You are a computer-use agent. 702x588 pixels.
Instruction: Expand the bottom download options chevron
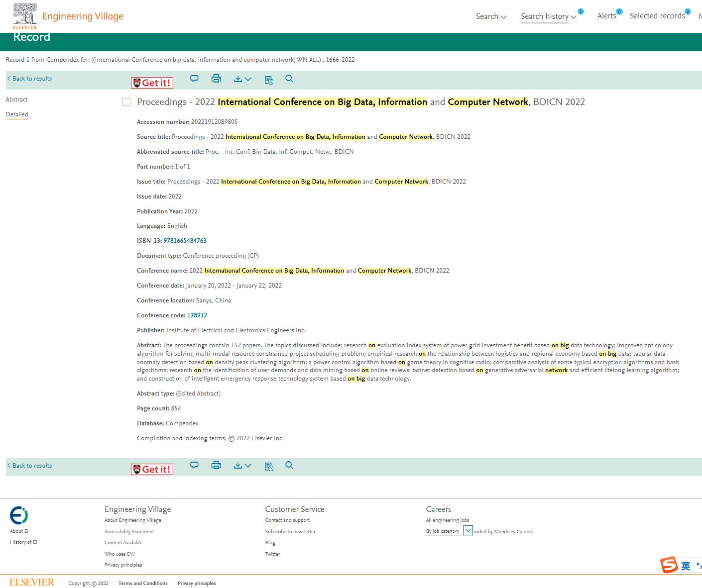[248, 466]
